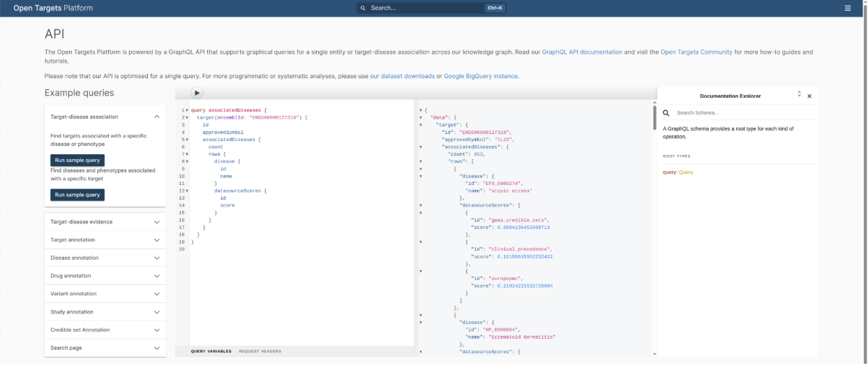
Task: Open the GraphQL API documentation link
Action: point(582,52)
